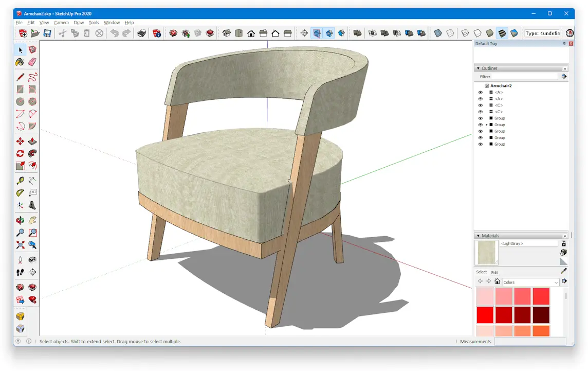Choose the Select arrow tool

(x=20, y=50)
